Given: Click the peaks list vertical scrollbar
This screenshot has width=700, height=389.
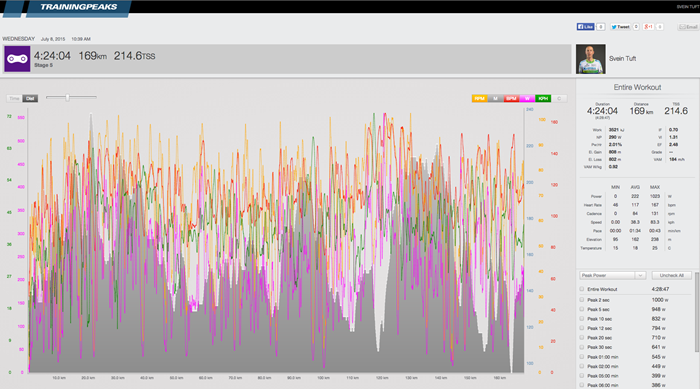Looking at the screenshot, I should tap(697, 313).
